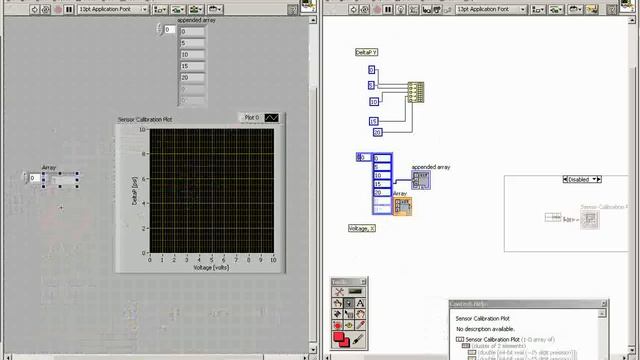Click numeric constant 20 on block diagram

[378, 132]
